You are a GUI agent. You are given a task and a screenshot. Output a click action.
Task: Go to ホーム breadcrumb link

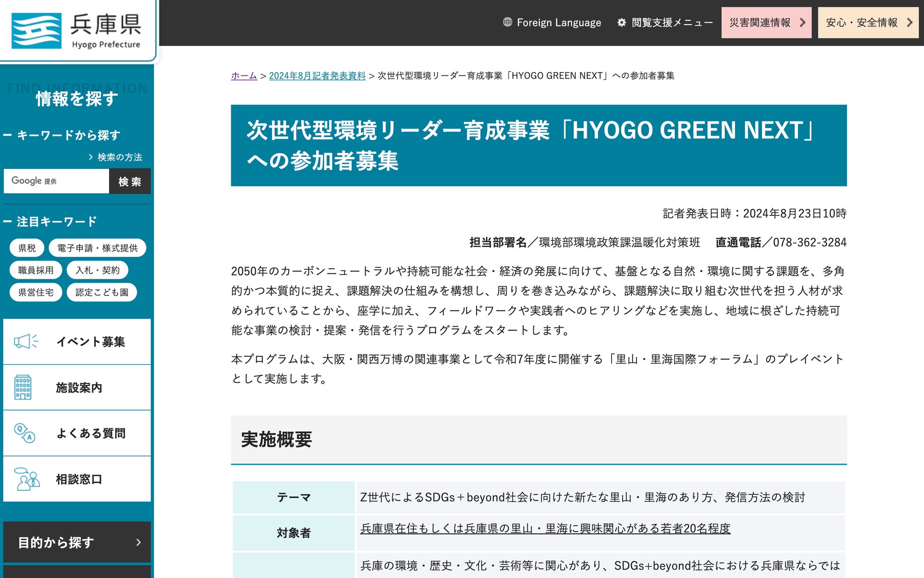pos(244,76)
